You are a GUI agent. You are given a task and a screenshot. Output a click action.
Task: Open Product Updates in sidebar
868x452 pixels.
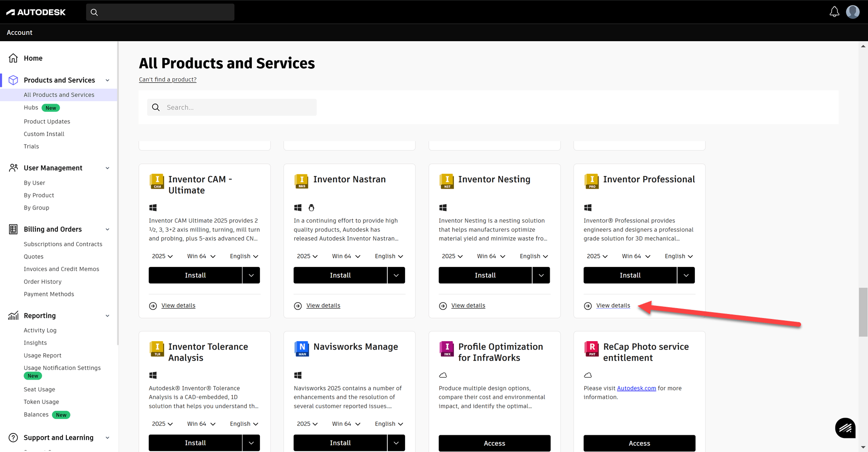coord(47,121)
